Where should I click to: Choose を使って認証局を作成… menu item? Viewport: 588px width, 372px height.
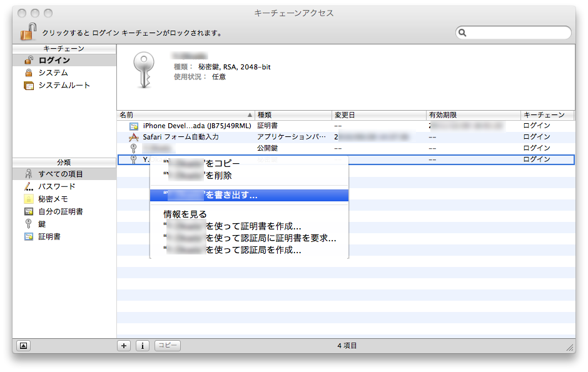[x=249, y=250]
